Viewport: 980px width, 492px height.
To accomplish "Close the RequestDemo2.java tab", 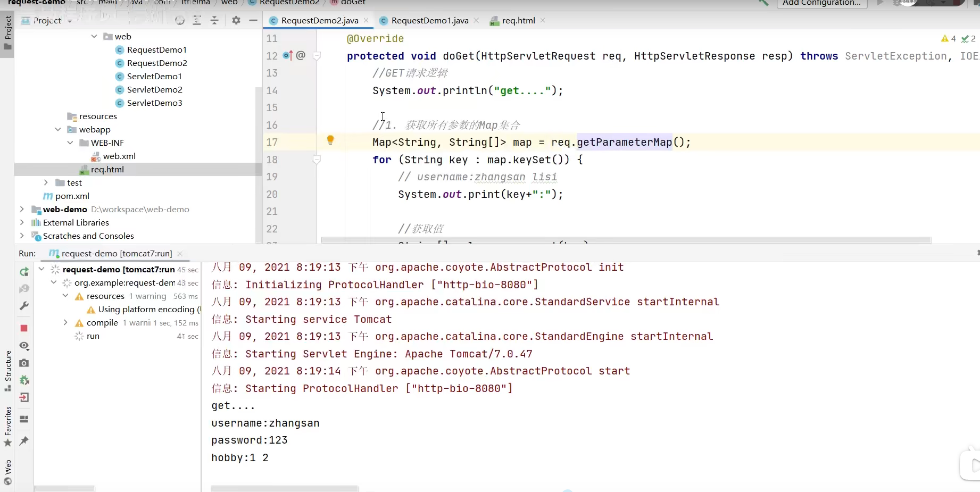I will (x=366, y=20).
